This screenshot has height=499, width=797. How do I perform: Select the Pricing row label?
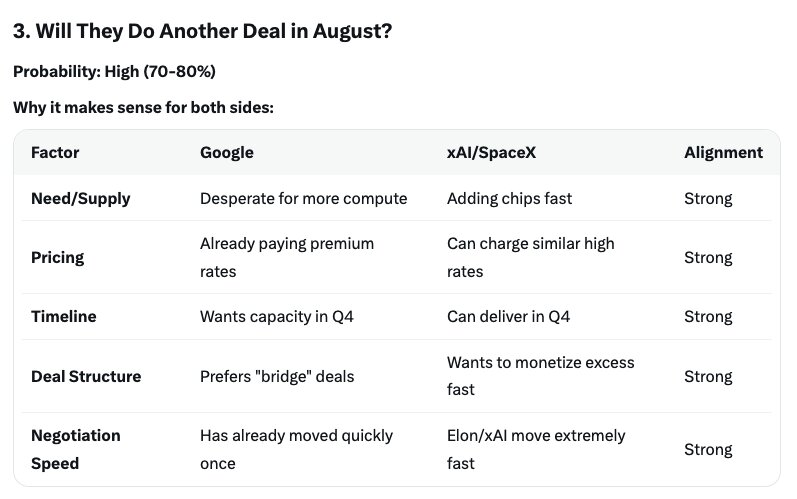57,258
